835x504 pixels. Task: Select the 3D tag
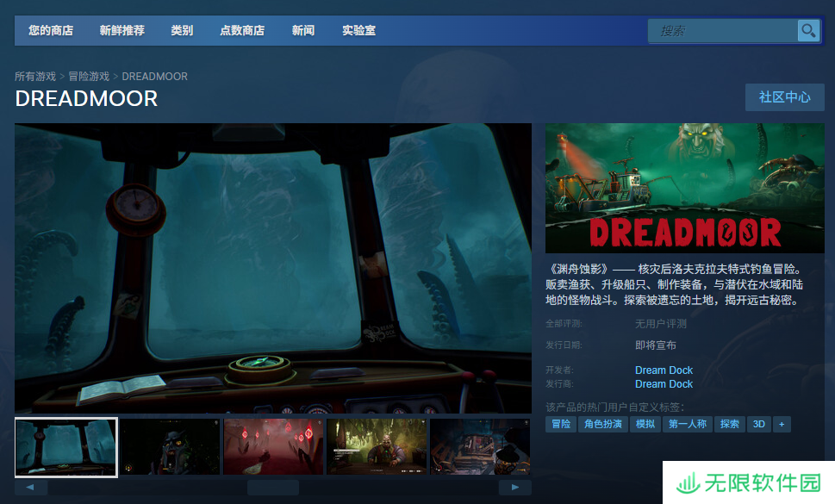759,424
